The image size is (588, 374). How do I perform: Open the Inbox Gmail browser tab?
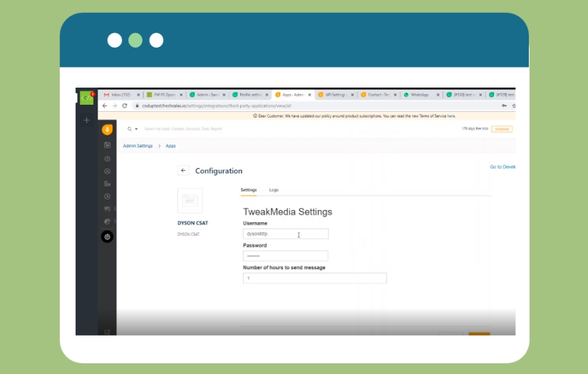pos(120,95)
